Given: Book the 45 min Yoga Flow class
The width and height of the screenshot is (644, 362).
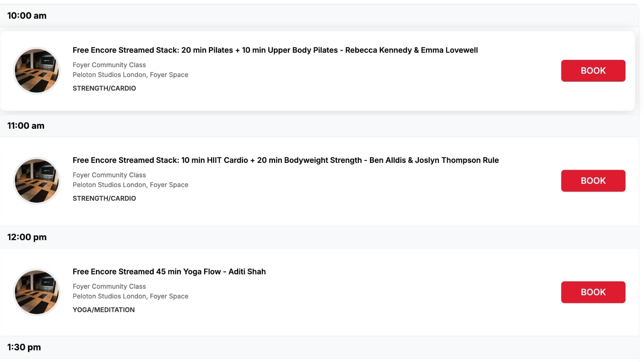Looking at the screenshot, I should [593, 292].
